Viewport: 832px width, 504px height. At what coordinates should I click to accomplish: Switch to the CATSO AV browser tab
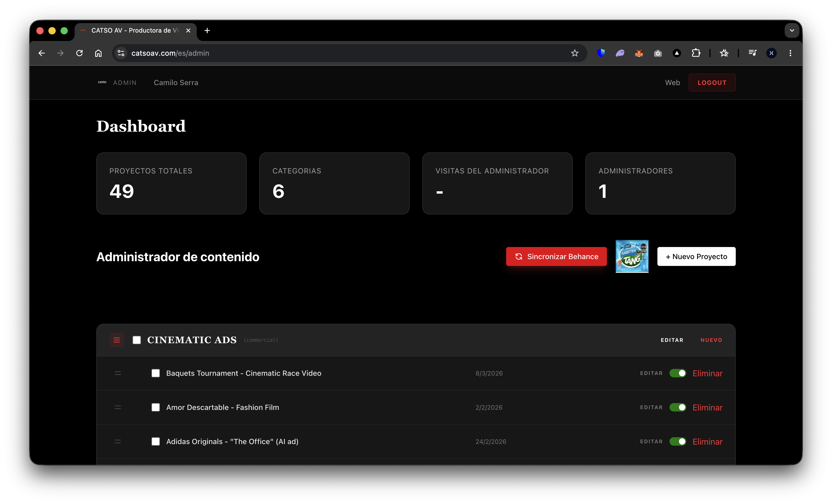click(x=135, y=30)
